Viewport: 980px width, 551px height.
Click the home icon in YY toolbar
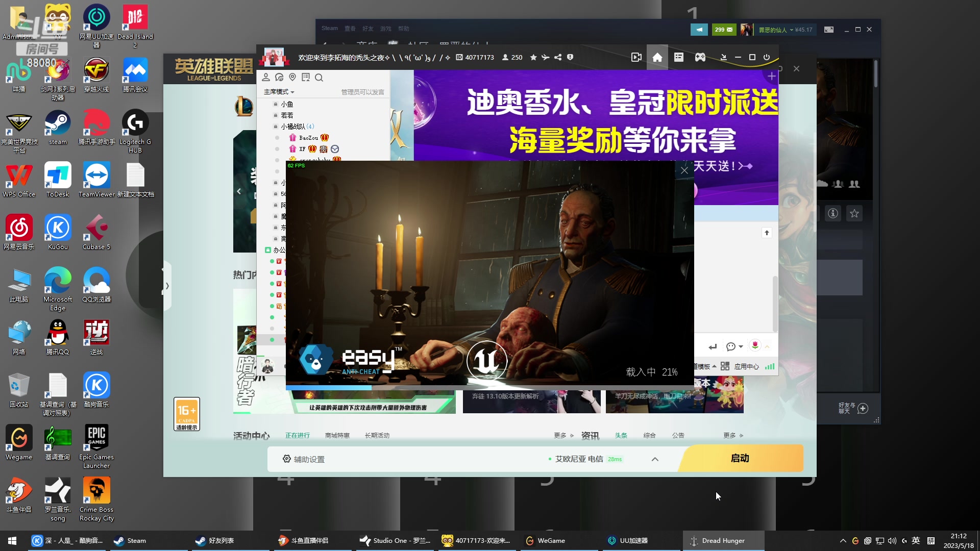(657, 58)
